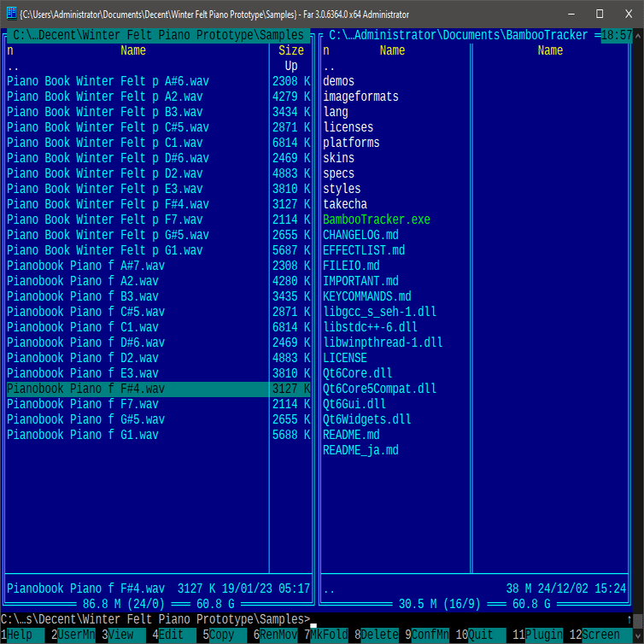Open the demos folder in right panel

coord(338,81)
